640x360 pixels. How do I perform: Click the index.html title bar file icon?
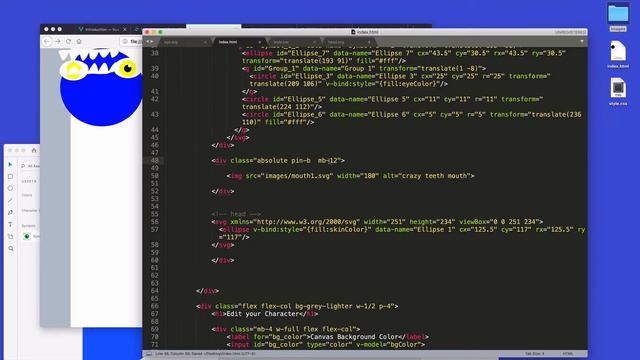(x=353, y=32)
